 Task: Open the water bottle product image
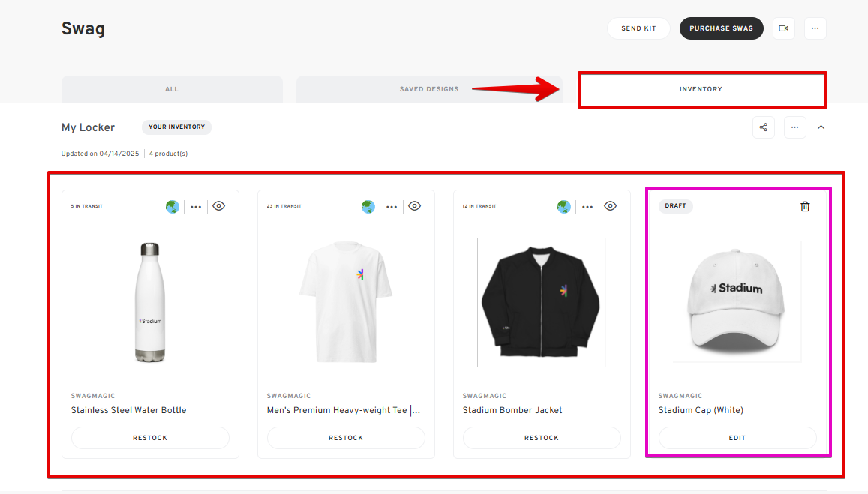149,302
